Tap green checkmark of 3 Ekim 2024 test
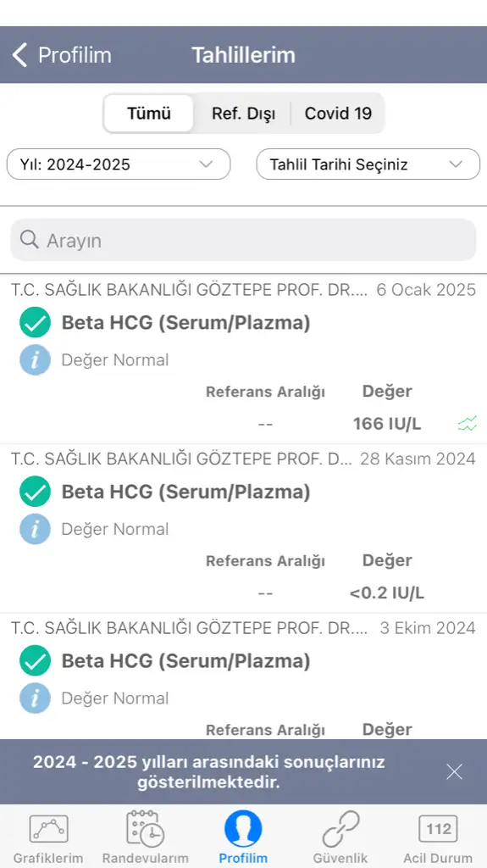 [x=35, y=660]
